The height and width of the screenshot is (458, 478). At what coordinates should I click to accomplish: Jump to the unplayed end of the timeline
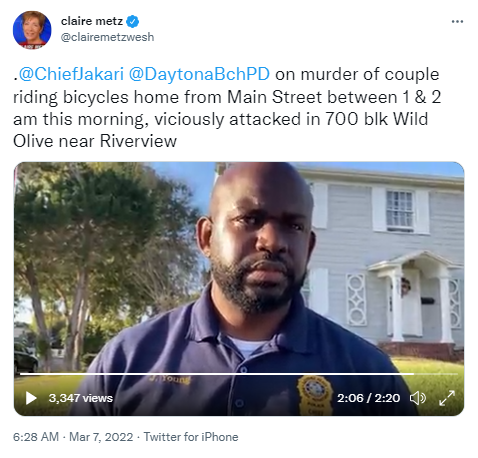[x=436, y=374]
